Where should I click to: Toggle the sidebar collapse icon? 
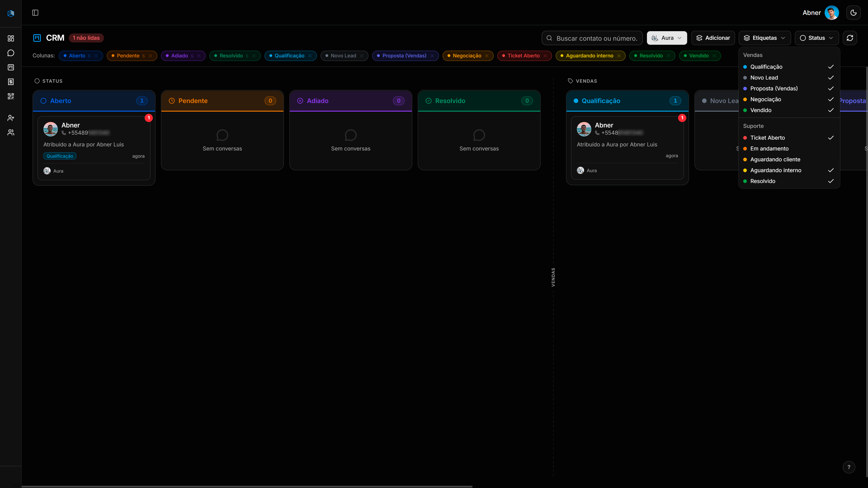click(35, 13)
